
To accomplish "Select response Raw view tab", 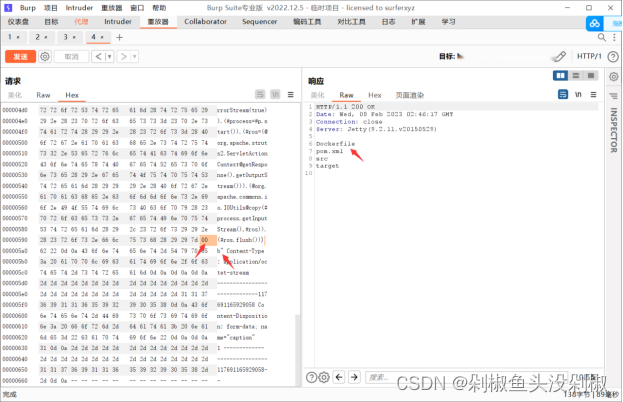I will coord(346,95).
